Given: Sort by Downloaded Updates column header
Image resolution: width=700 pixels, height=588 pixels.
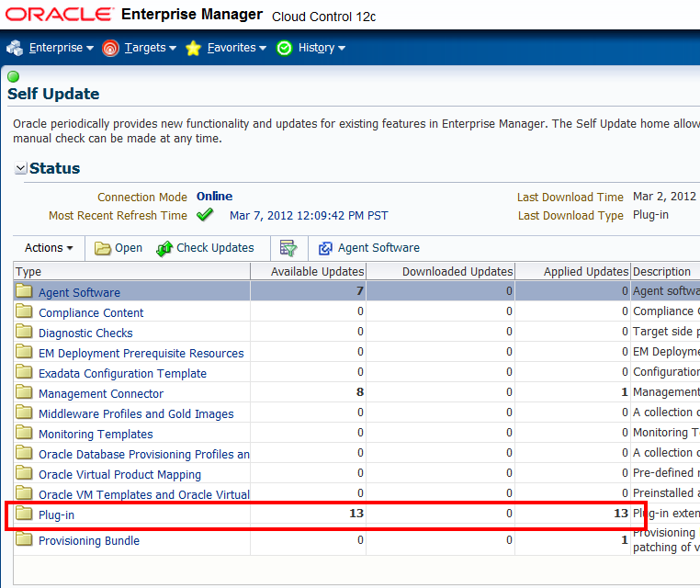Looking at the screenshot, I should (x=441, y=271).
